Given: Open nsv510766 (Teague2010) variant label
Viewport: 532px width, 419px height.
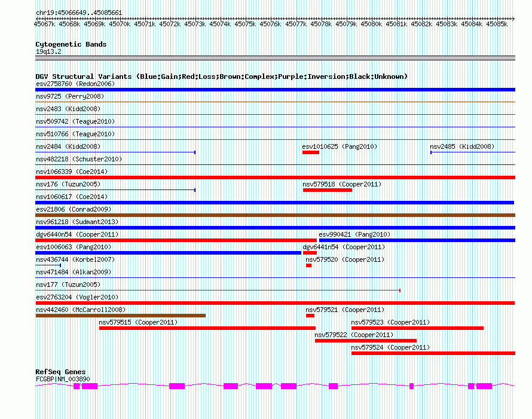Looking at the screenshot, I should tap(75, 134).
